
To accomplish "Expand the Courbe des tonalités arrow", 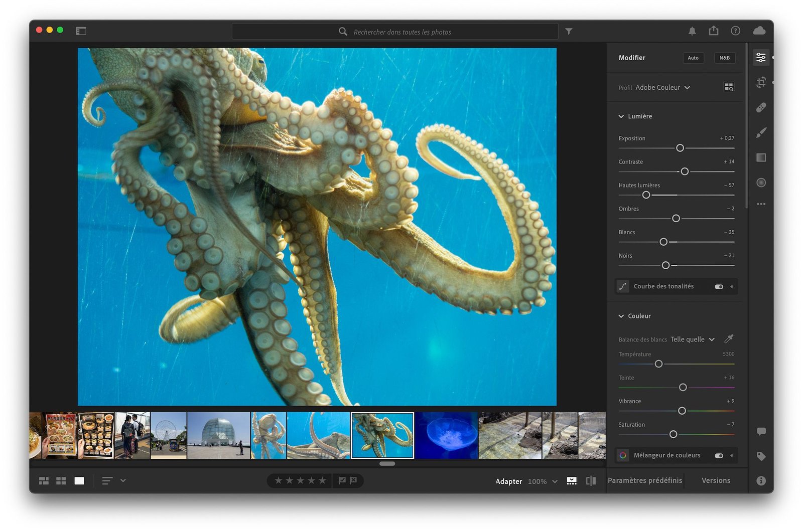I will [731, 287].
